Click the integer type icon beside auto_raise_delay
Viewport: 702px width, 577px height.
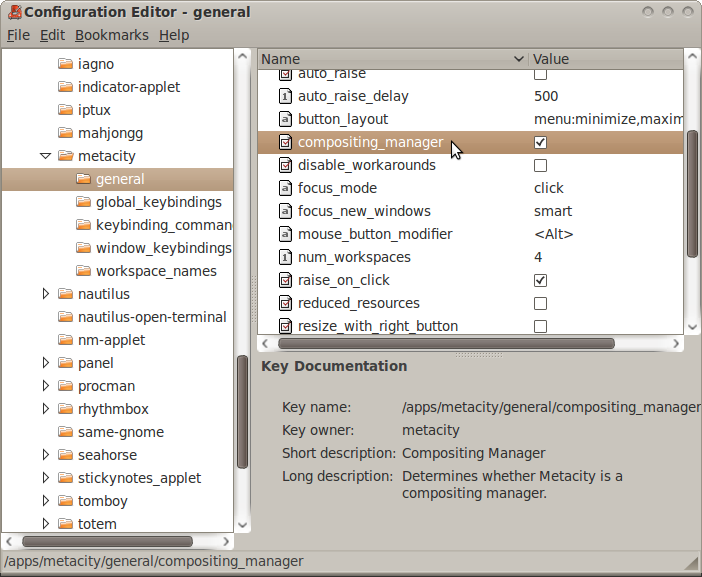tap(285, 96)
